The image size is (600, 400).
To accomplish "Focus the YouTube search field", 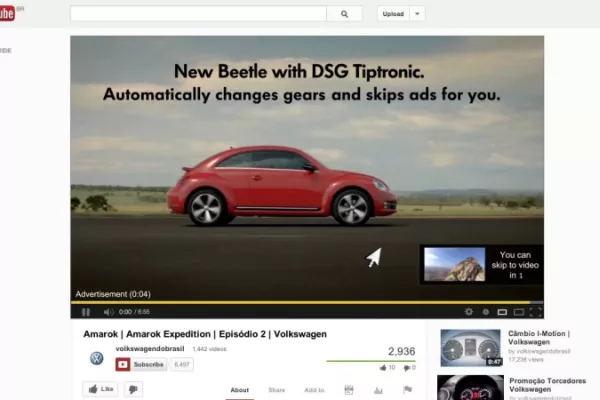I will click(x=198, y=14).
